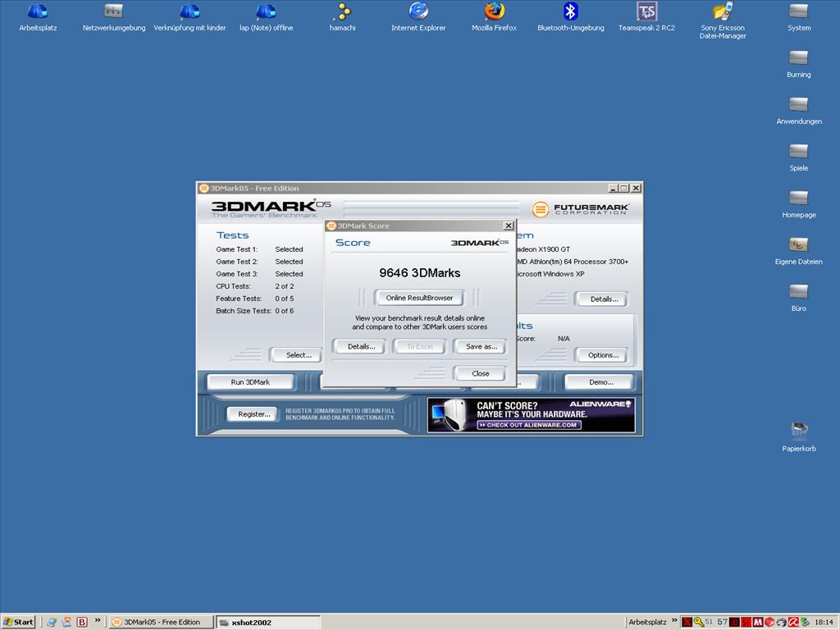Click the yellow key tray icon

click(x=698, y=622)
